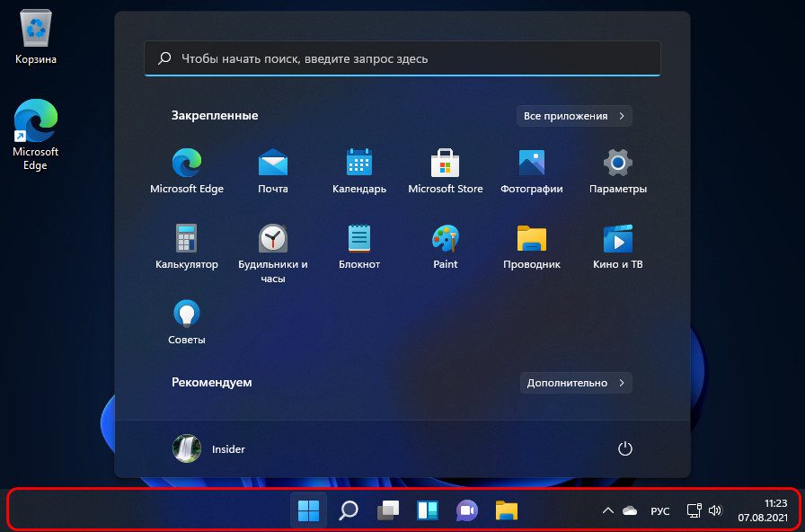Screen dimensions: 805x532
Task: Open the Блокнот notepad app
Action: (x=359, y=246)
